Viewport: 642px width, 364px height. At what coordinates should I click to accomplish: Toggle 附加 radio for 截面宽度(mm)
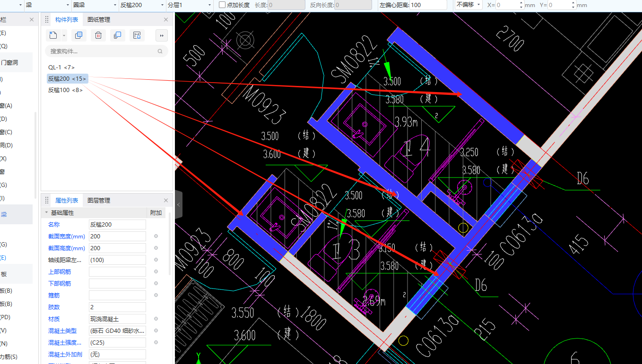(x=156, y=236)
